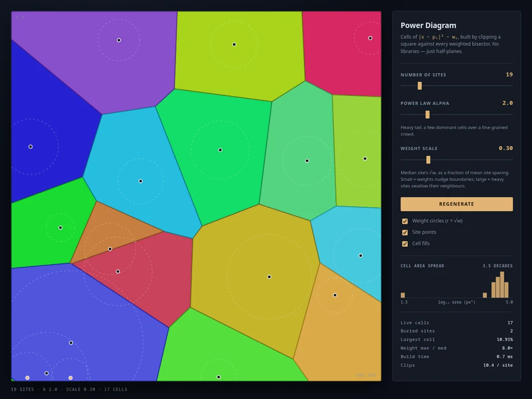The width and height of the screenshot is (532, 399).
Task: Click the leftmost histogram bar near 1.5
Action: point(403,295)
